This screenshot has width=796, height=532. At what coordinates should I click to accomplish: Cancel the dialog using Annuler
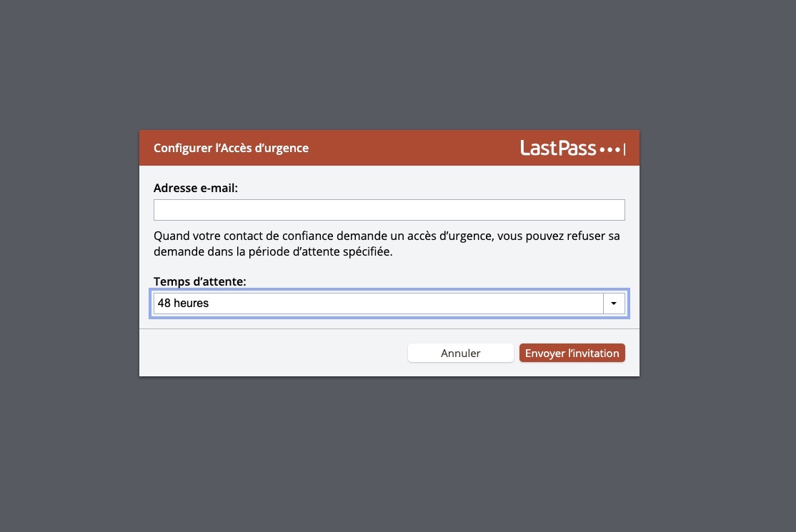click(x=460, y=353)
